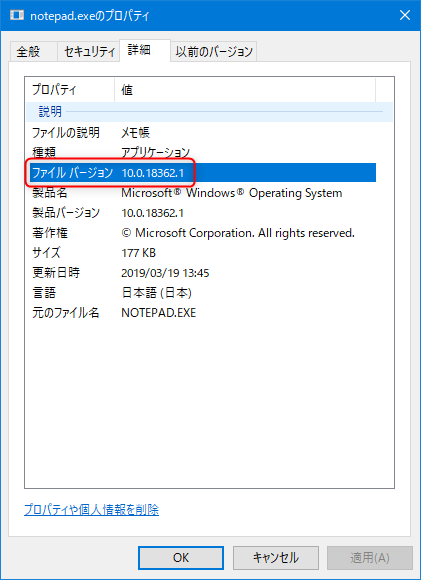This screenshot has width=421, height=580.
Task: Select the 製品バージョン row
Action: (x=201, y=213)
